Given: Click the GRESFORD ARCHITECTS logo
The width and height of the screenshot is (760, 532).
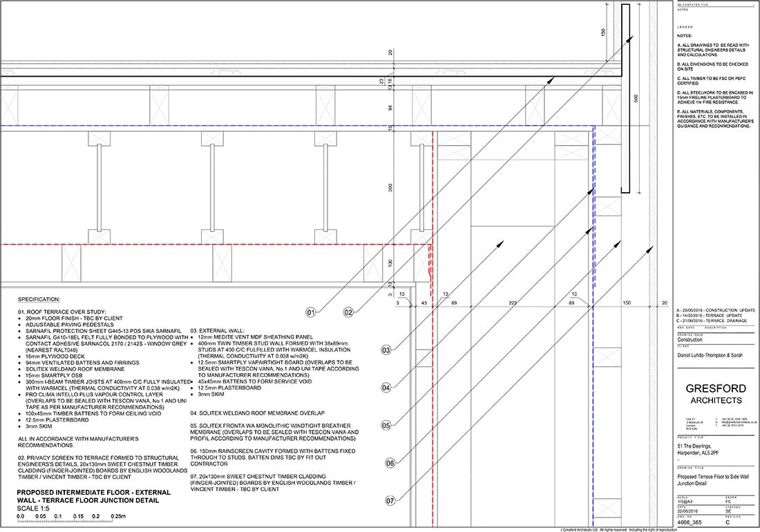Looking at the screenshot, I should pos(714,395).
